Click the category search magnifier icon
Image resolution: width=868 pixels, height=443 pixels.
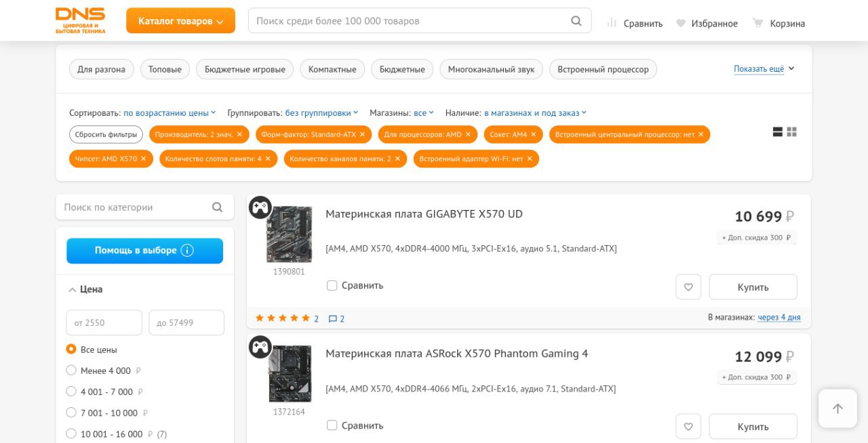(217, 207)
